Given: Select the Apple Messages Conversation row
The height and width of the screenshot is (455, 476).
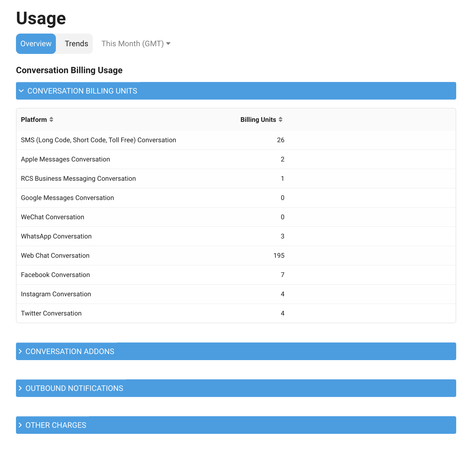Looking at the screenshot, I should click(236, 159).
